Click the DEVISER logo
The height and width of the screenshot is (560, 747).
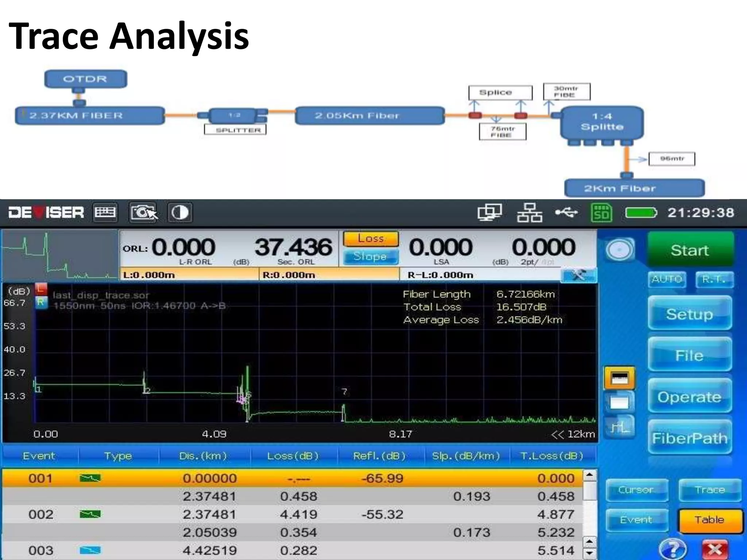click(x=46, y=213)
